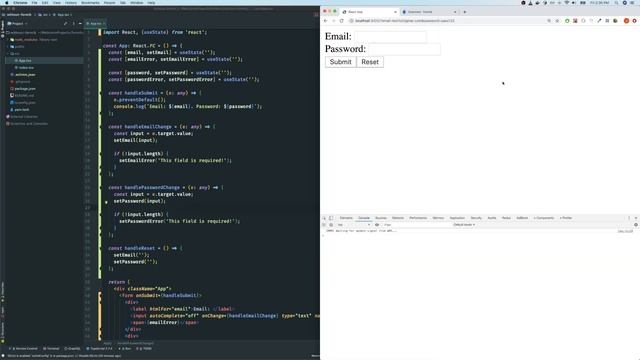Open the Version Control tool window
The height and width of the screenshot is (360, 640).
pyautogui.click(x=24, y=349)
